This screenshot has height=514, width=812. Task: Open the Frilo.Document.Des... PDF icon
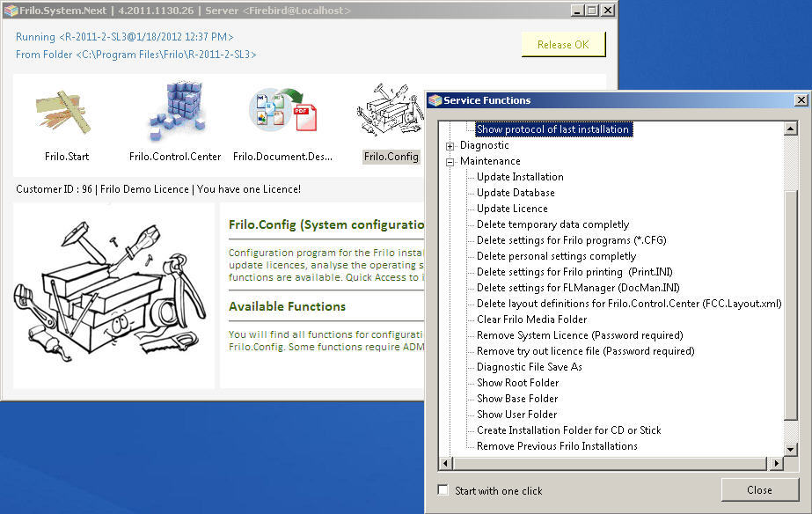click(x=282, y=110)
